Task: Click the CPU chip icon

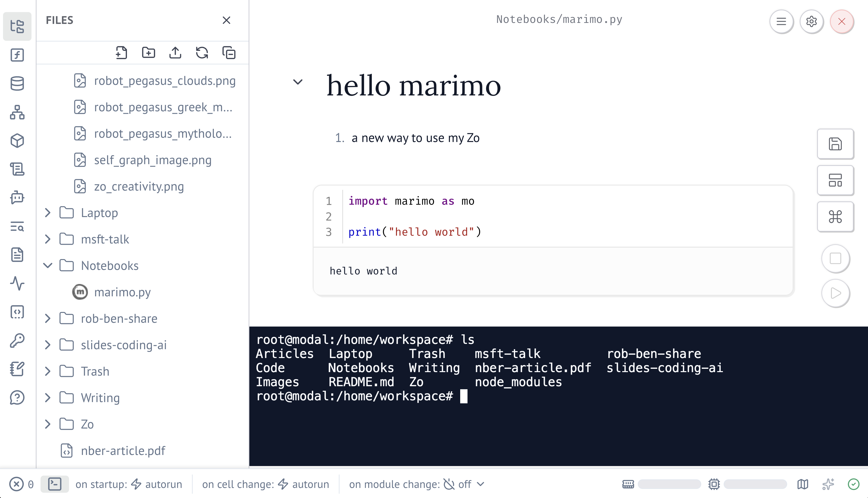Action: (714, 484)
